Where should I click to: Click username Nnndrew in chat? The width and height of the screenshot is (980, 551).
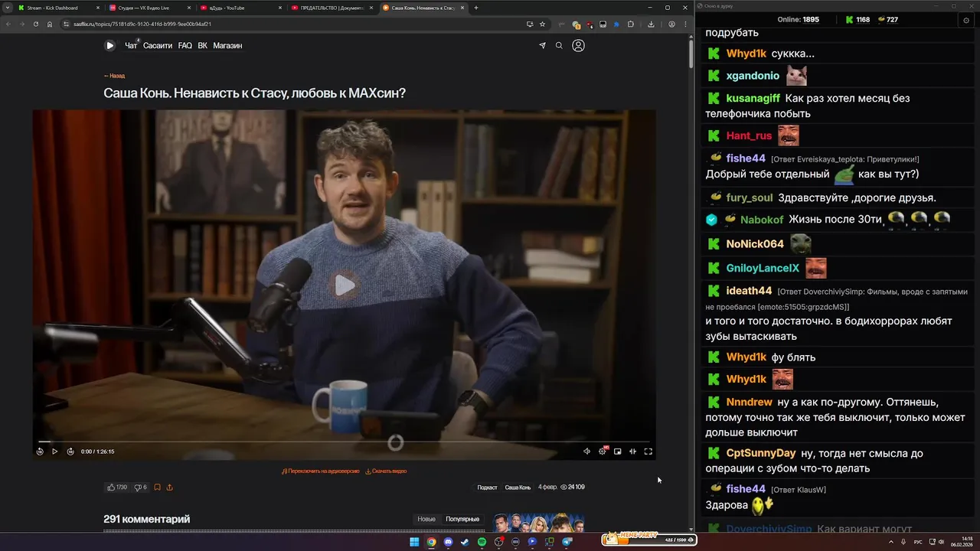click(749, 402)
